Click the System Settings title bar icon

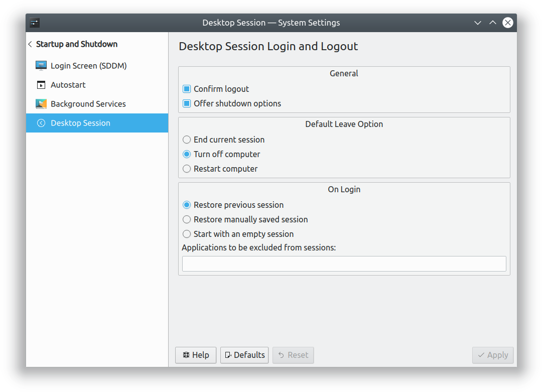[x=35, y=23]
